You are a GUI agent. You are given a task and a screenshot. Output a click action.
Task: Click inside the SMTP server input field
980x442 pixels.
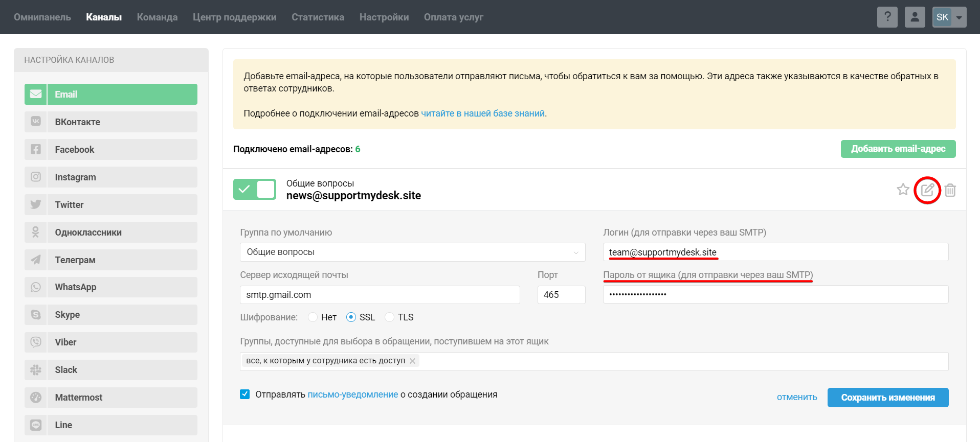[x=380, y=295]
